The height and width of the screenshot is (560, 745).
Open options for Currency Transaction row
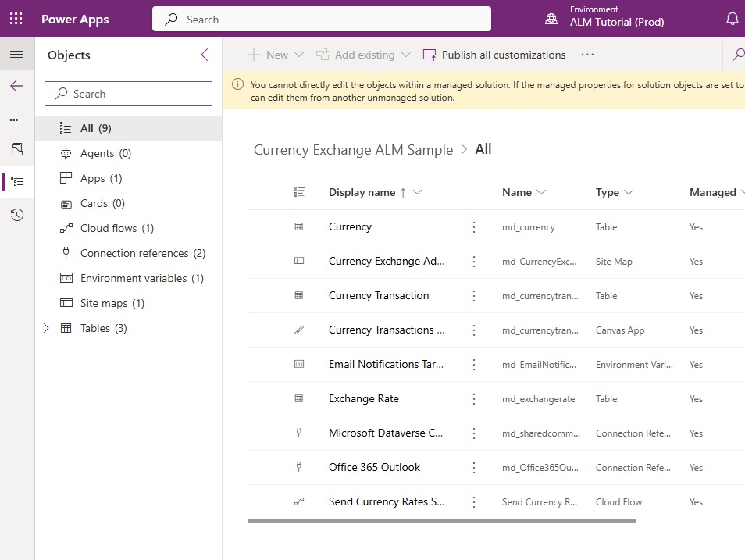click(474, 296)
